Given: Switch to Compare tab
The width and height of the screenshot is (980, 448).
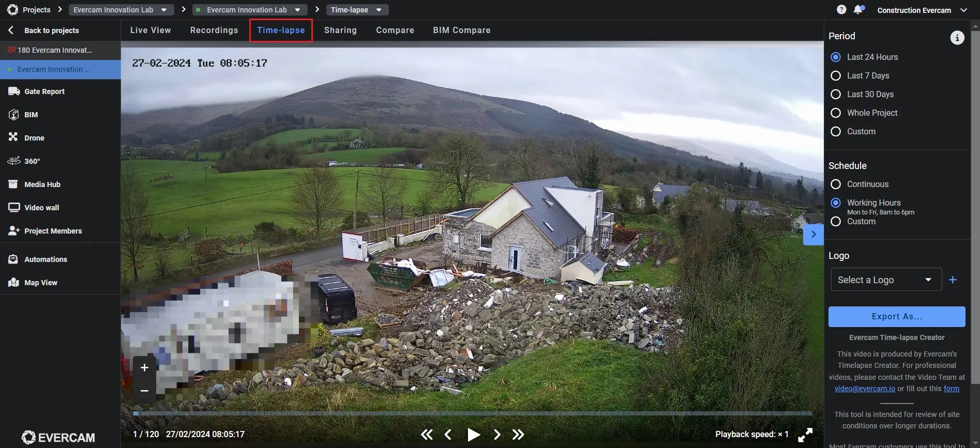Looking at the screenshot, I should coord(395,30).
